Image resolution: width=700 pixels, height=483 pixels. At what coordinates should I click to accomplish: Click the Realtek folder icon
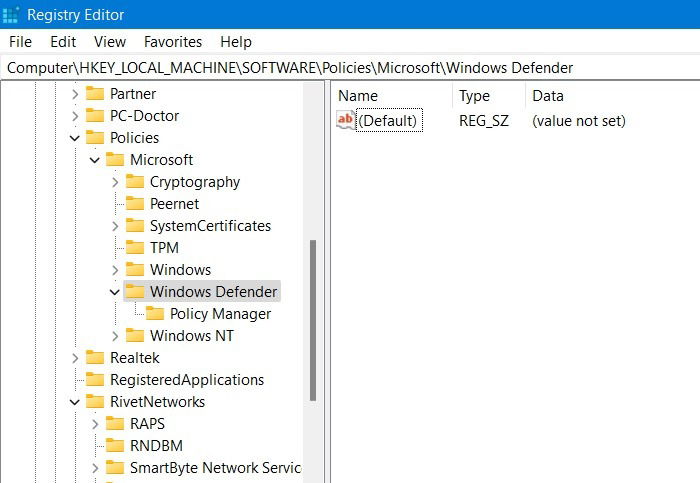tap(95, 358)
